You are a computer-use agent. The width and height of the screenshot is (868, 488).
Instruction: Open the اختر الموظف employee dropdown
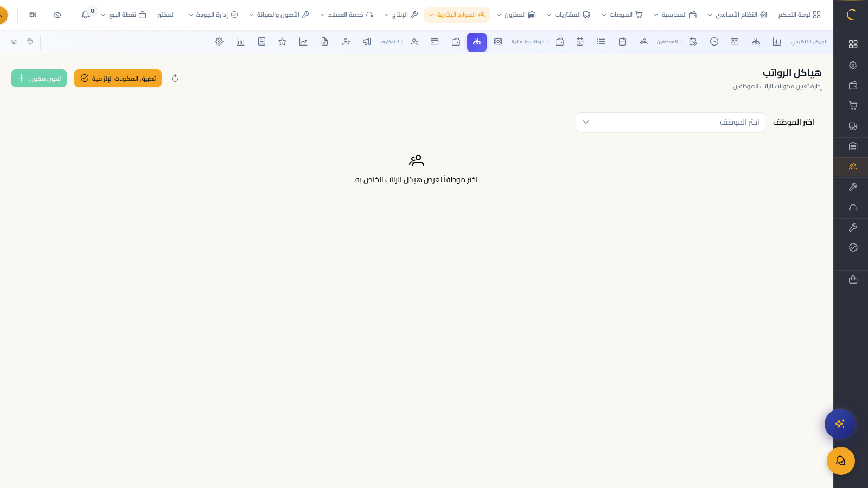670,122
